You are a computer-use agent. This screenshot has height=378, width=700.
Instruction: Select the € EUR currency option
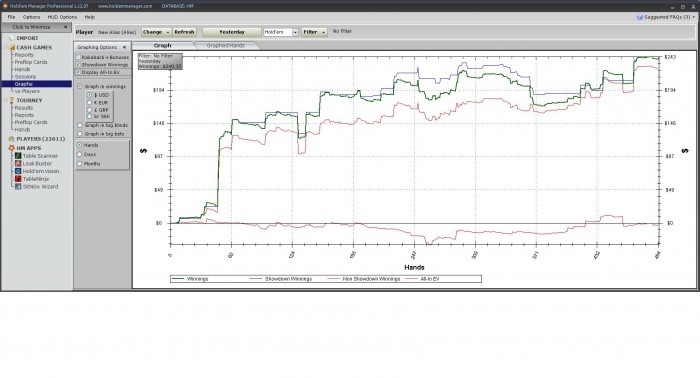[89, 102]
